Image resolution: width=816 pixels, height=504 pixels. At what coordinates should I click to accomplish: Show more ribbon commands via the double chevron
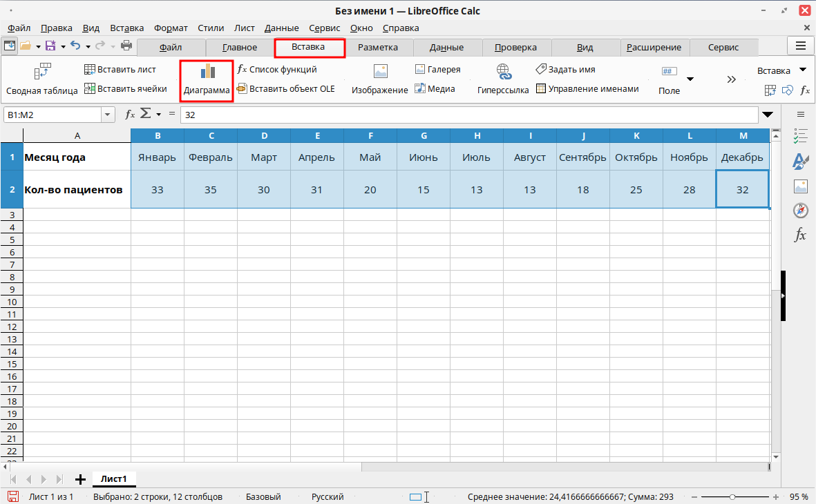point(731,79)
